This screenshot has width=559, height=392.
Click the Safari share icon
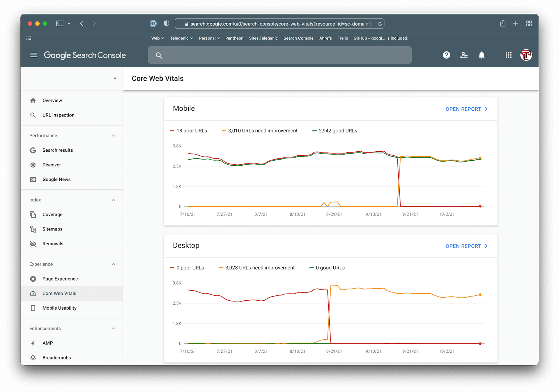[x=503, y=23]
